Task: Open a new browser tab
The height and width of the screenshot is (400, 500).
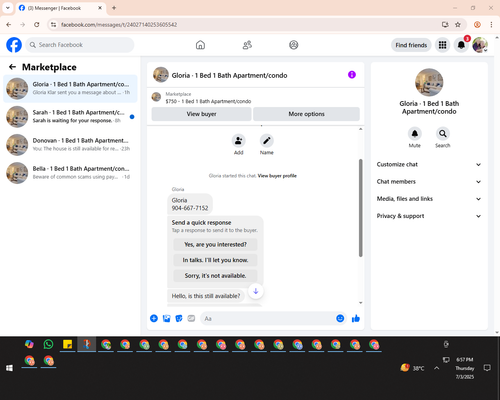Action: (x=114, y=8)
